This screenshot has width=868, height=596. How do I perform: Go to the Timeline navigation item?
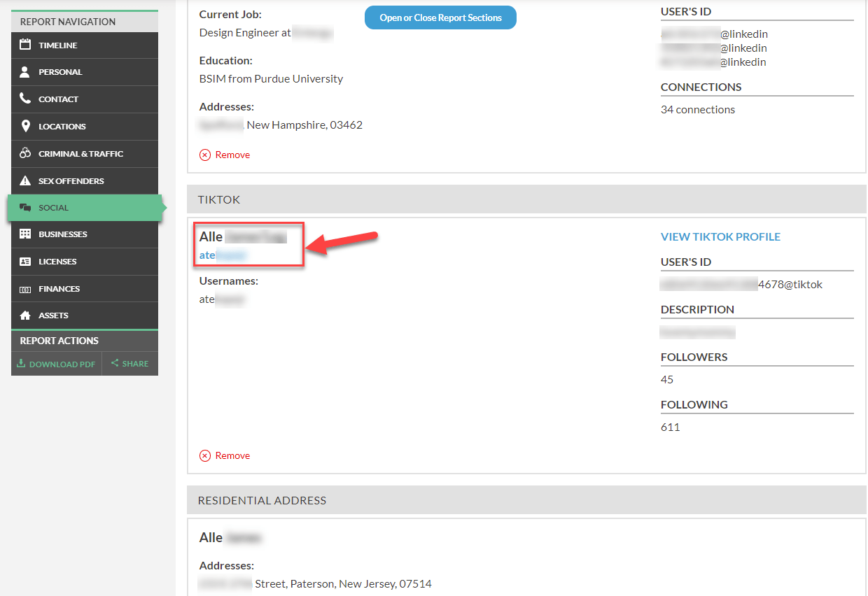click(x=85, y=45)
